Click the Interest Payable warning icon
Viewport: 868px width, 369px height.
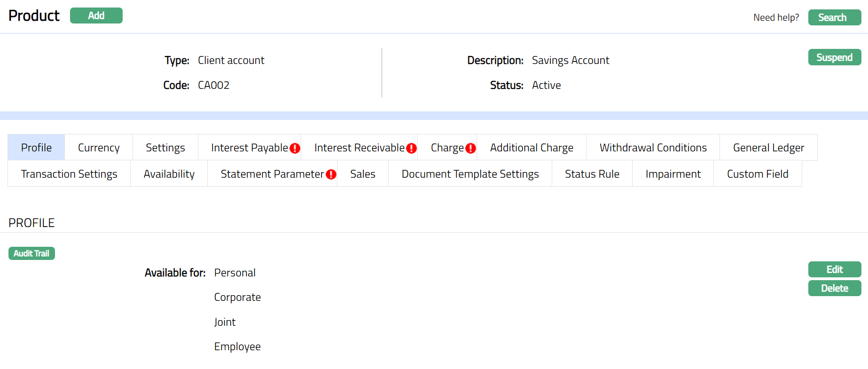click(295, 148)
